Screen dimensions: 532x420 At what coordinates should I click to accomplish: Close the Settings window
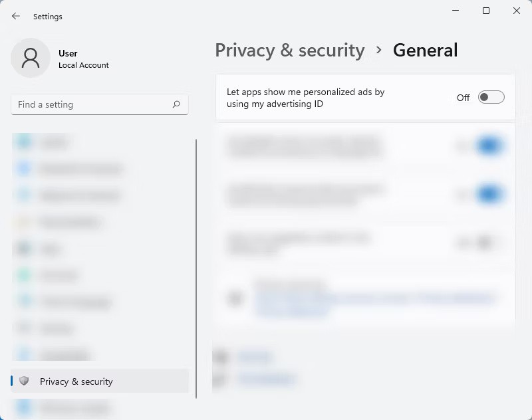tap(517, 11)
